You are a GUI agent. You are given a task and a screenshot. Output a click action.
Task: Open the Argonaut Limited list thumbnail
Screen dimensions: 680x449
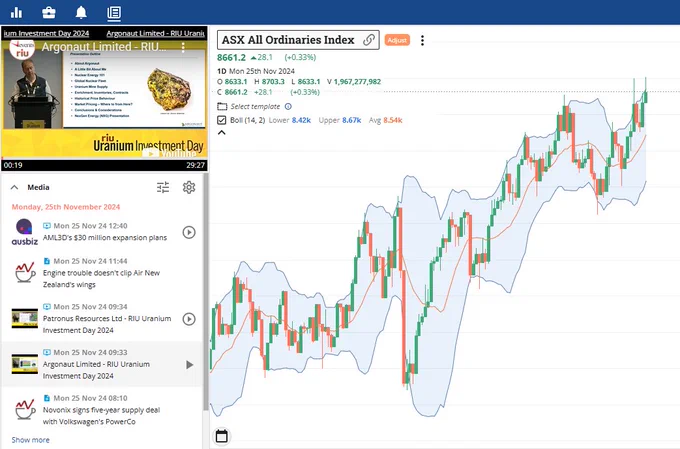[25, 364]
